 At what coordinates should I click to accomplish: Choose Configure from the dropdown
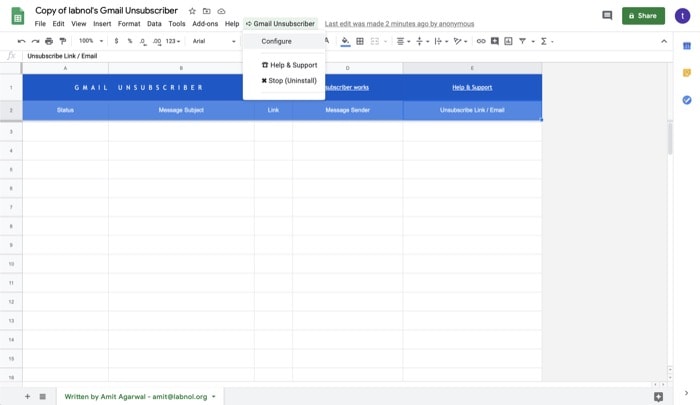(284, 41)
